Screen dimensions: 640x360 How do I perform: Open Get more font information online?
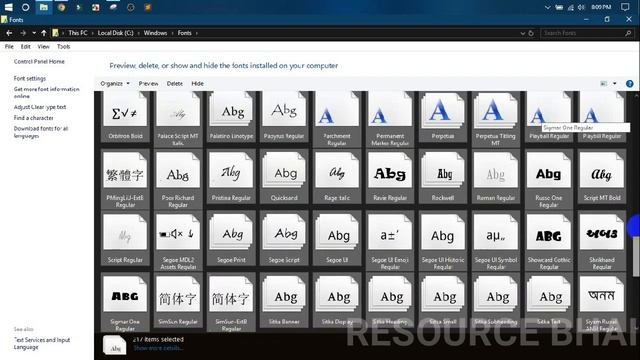47,92
